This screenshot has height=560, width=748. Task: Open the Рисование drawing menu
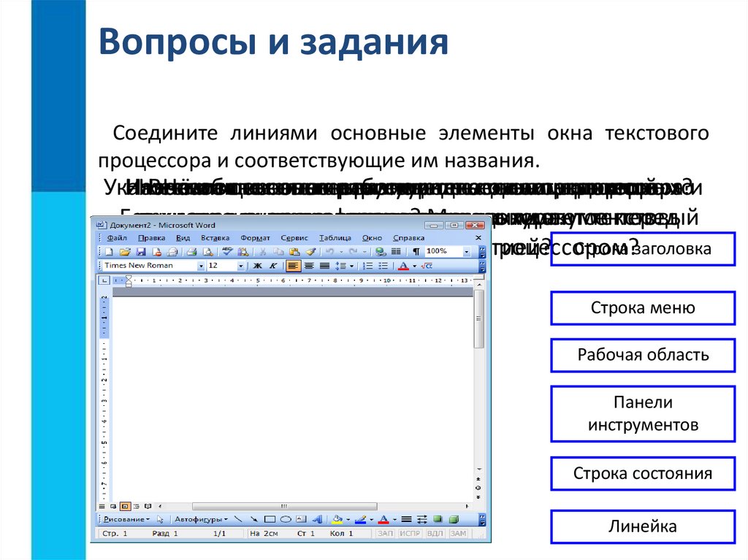126,519
